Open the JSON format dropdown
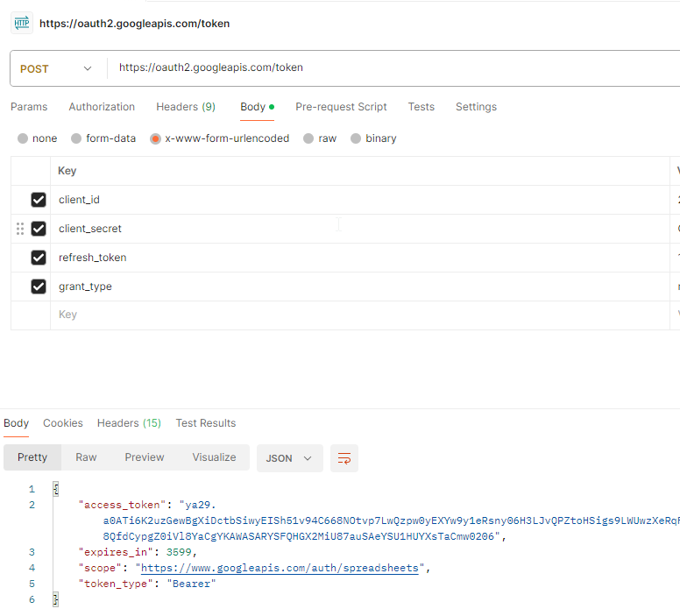 (x=289, y=458)
